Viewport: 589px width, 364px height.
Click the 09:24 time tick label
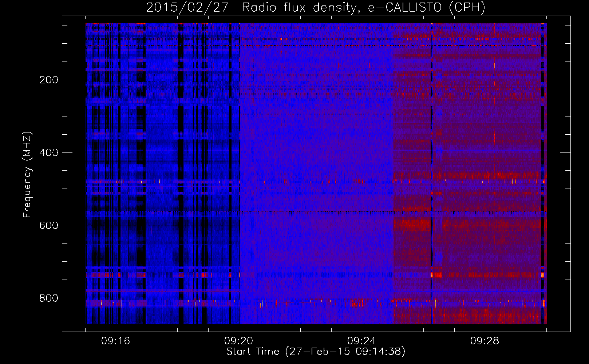click(362, 341)
